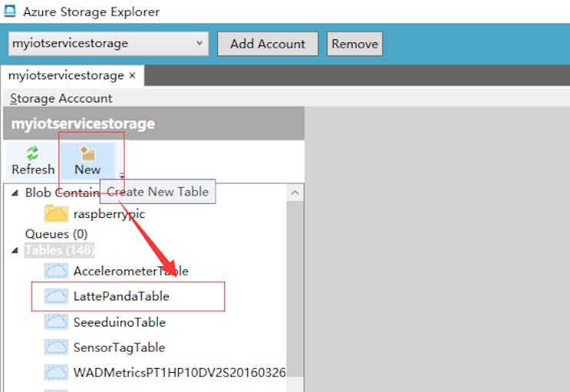This screenshot has width=570, height=392.
Task: Click the Remove button
Action: coord(354,44)
